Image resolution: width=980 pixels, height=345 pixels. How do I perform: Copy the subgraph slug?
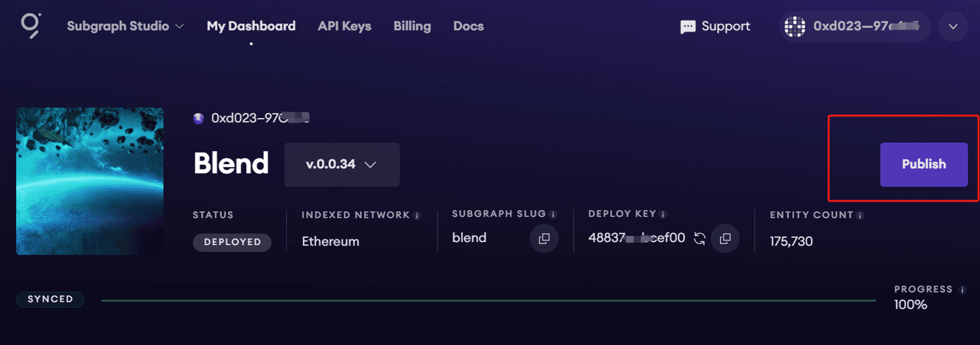(x=544, y=239)
